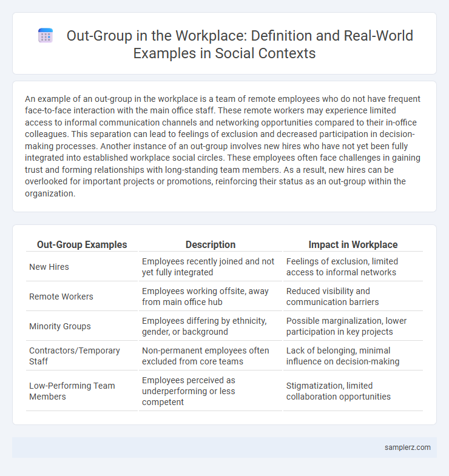Click "Reduced visibility and communication barriers" cell
This screenshot has width=449, height=476.
pos(353,297)
